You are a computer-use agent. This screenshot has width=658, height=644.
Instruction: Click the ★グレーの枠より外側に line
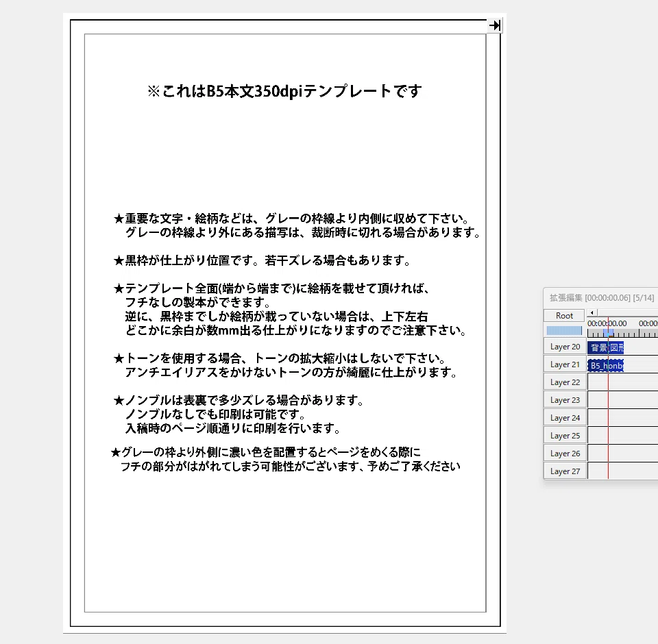(x=266, y=452)
